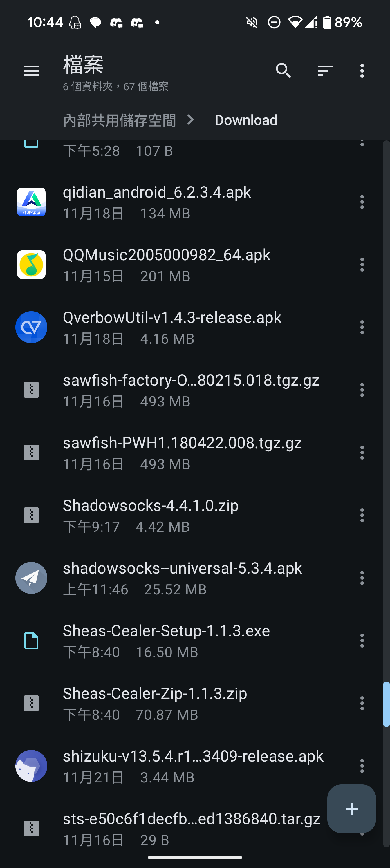Go to 內部共用儲存空間 breadcrumb

tap(119, 120)
